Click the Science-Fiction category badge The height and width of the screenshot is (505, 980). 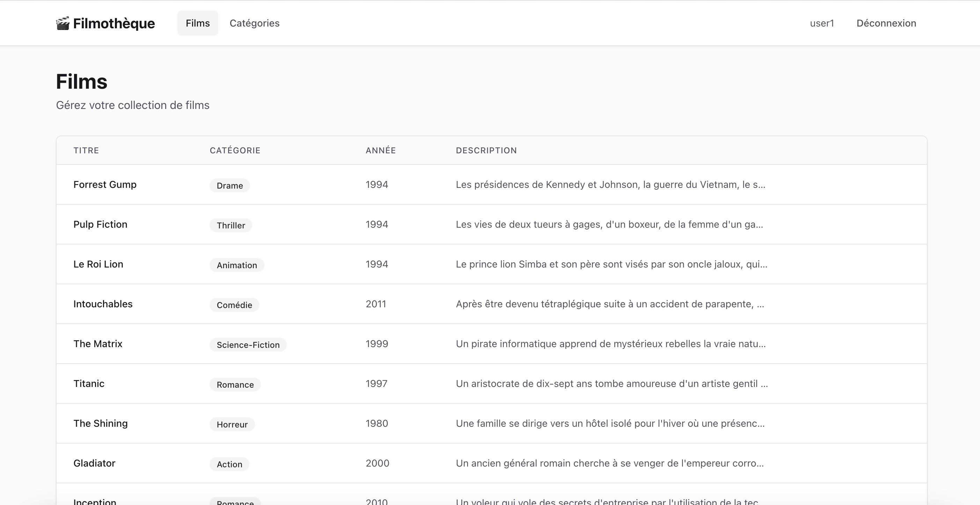[248, 345]
